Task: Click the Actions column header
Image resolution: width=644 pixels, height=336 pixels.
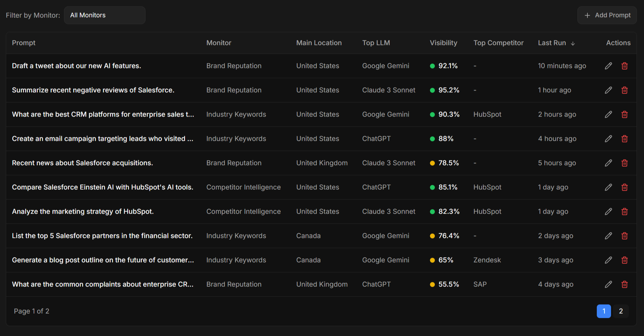Action: (x=618, y=43)
